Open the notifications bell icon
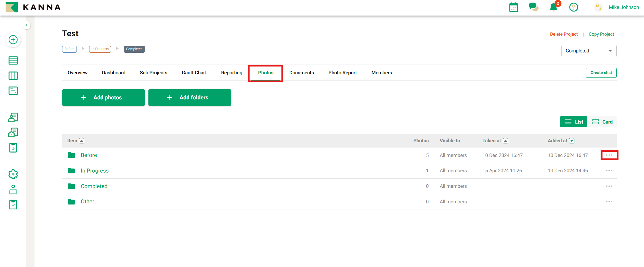This screenshot has width=644, height=267. click(x=553, y=7)
